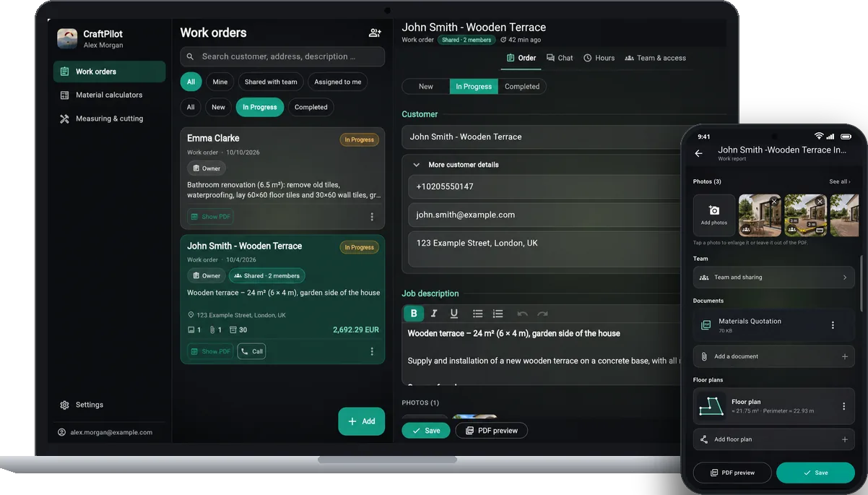This screenshot has height=495, width=868.
Task: Open Work orders in the sidebar
Action: coord(109,72)
